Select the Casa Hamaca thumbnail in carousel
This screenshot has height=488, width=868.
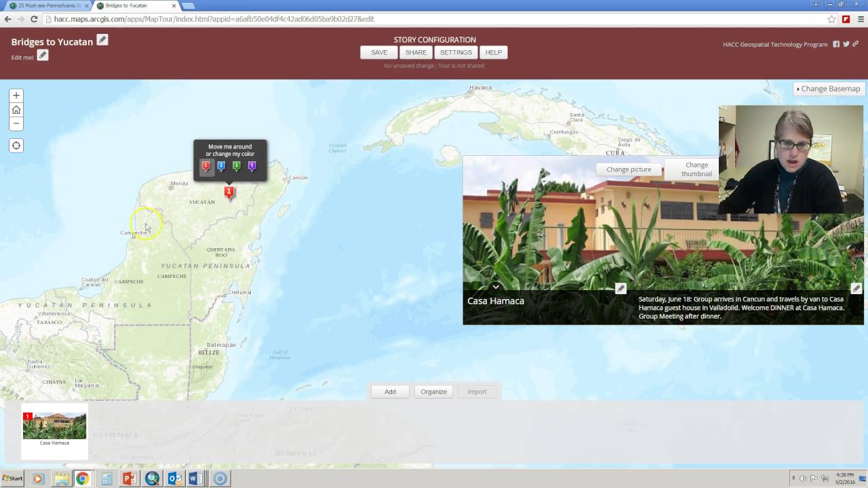click(54, 430)
